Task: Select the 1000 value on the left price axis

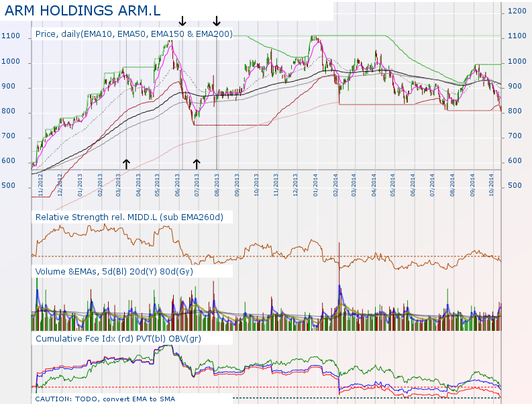Action: (11, 62)
